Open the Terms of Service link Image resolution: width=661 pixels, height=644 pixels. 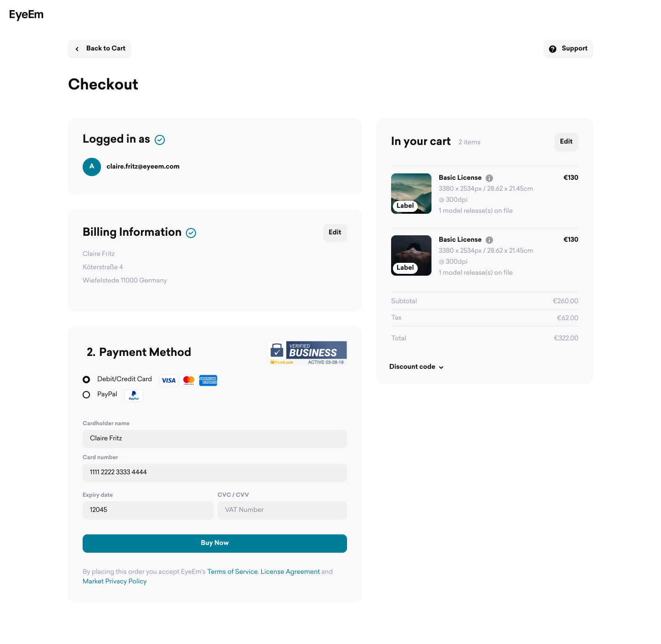click(x=232, y=572)
